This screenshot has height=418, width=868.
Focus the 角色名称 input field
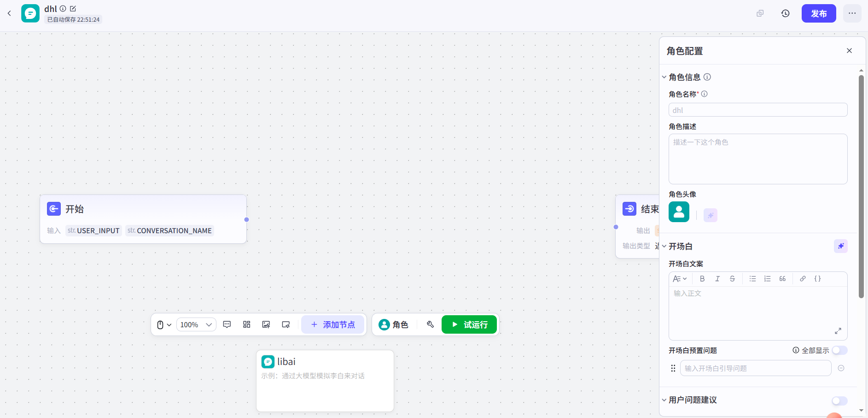[758, 110]
